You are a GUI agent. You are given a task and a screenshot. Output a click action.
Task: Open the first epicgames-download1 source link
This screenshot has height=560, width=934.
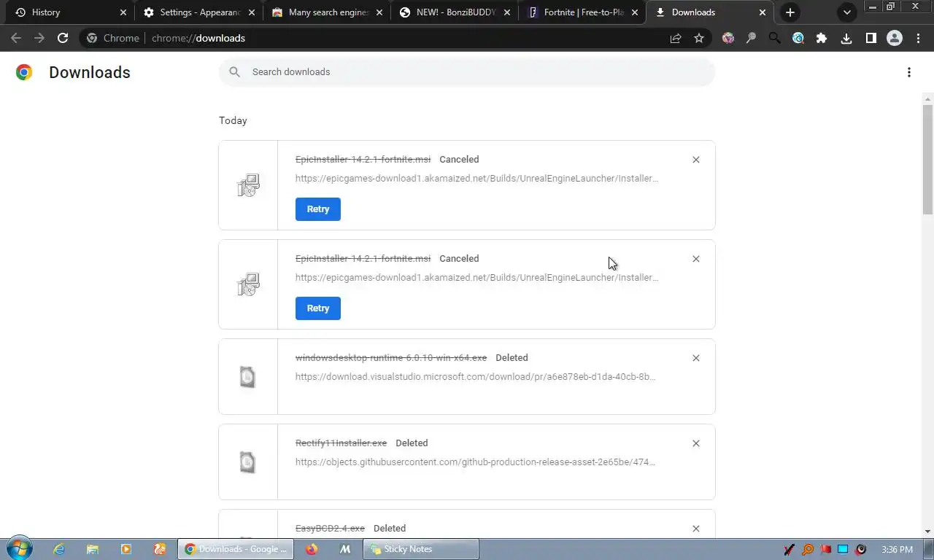click(x=477, y=179)
